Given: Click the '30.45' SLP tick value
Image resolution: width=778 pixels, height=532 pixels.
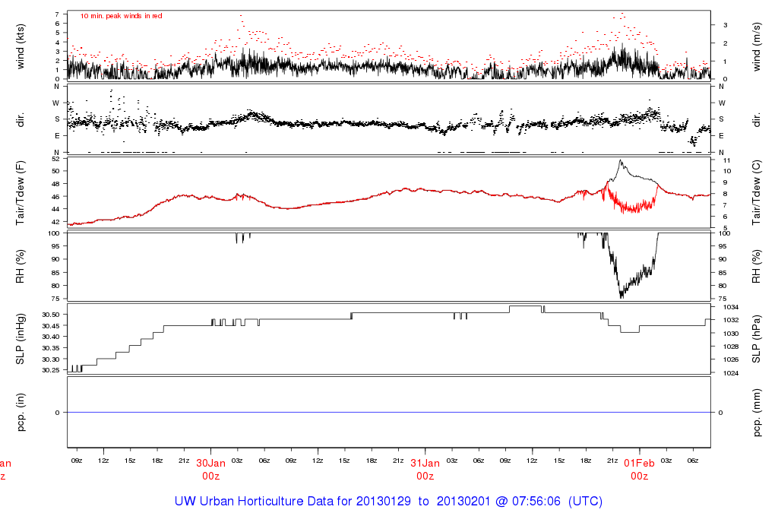Looking at the screenshot, I should click(x=51, y=325).
